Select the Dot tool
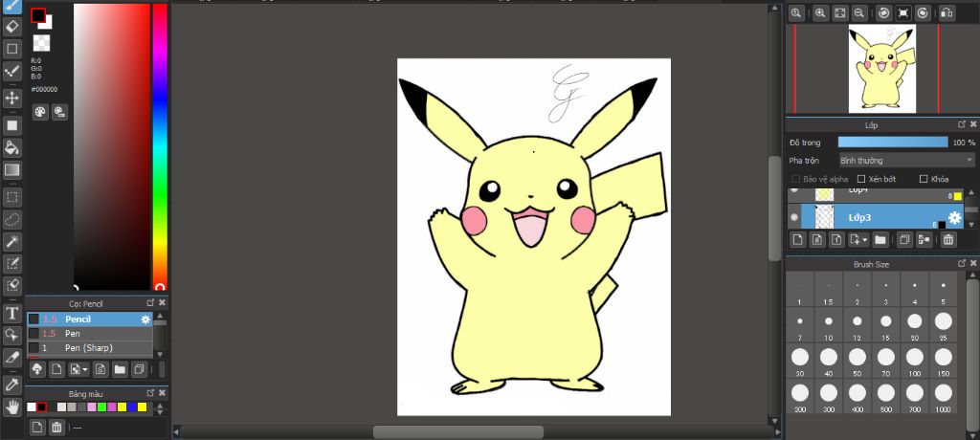The image size is (980, 440). point(12,71)
